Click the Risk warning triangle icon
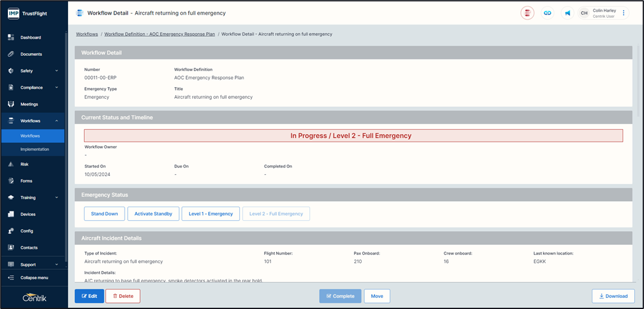The width and height of the screenshot is (644, 309). tap(11, 164)
